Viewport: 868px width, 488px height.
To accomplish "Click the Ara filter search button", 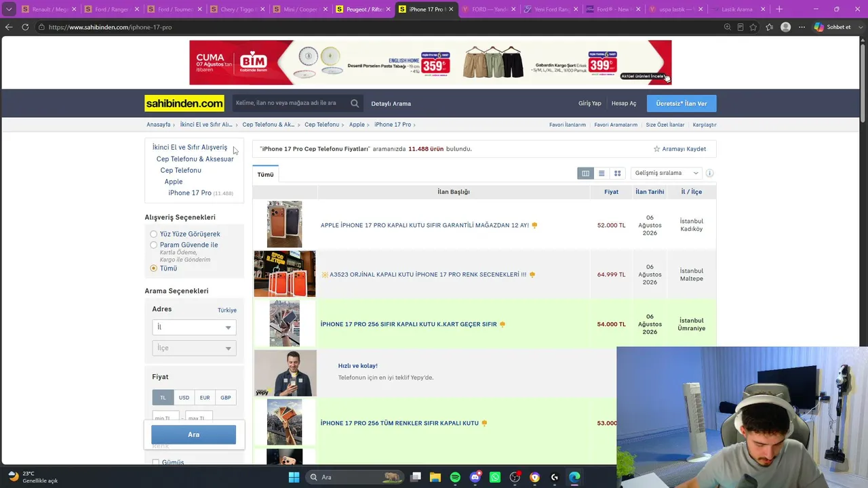I will pyautogui.click(x=194, y=434).
